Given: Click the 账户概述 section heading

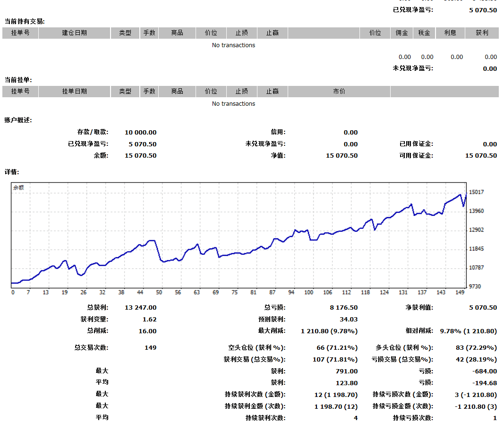Looking at the screenshot, I should point(18,120).
